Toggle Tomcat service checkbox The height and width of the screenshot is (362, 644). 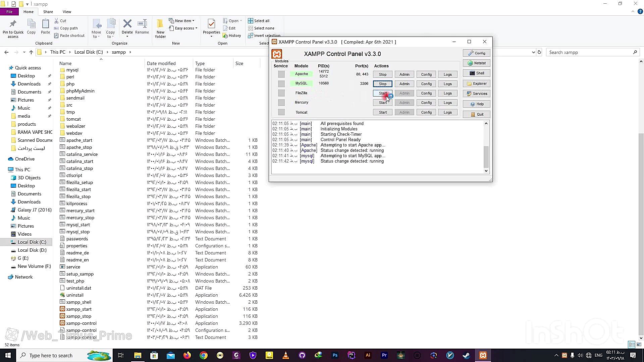click(281, 112)
